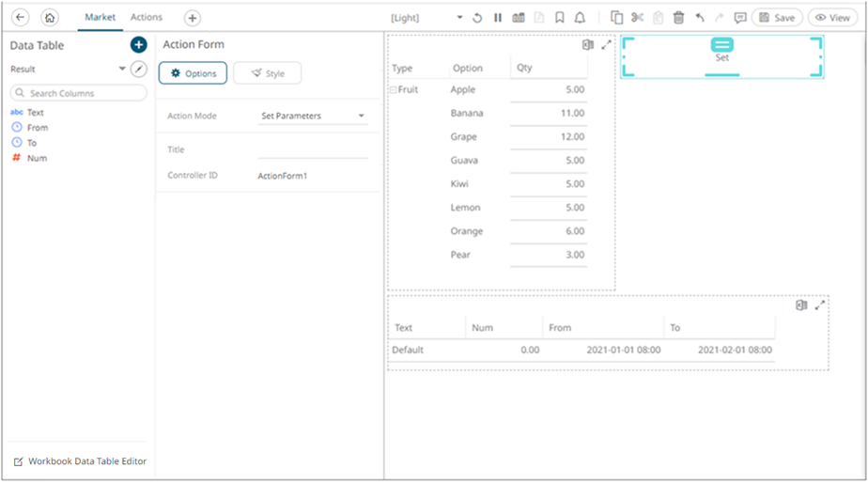Open the Style settings tab

(268, 73)
